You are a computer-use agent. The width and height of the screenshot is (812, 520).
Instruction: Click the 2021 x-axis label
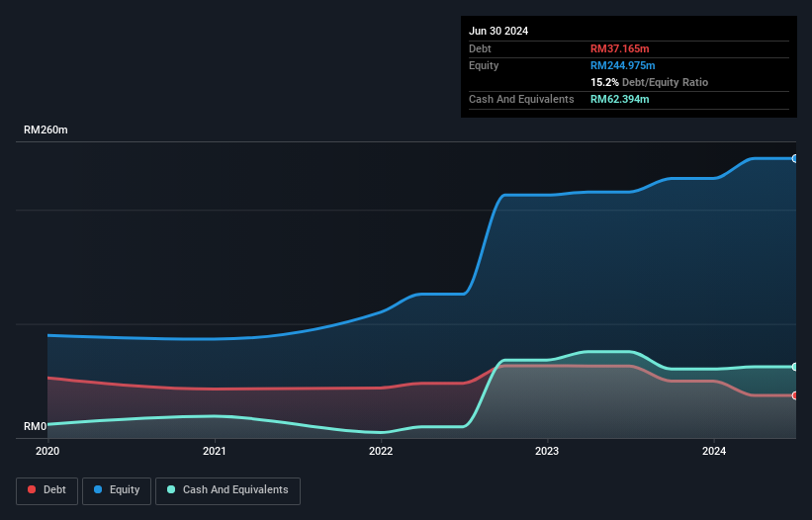(x=215, y=451)
